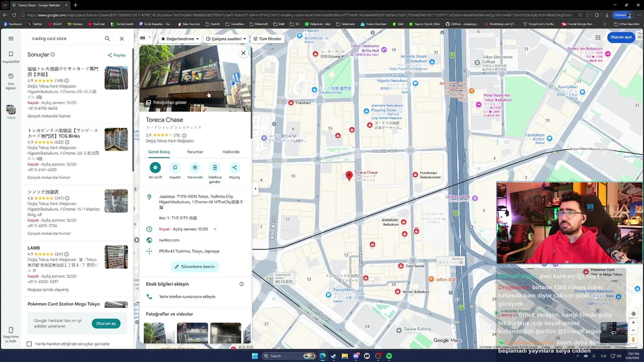Click info icon next to Sonuçlar

[x=53, y=55]
